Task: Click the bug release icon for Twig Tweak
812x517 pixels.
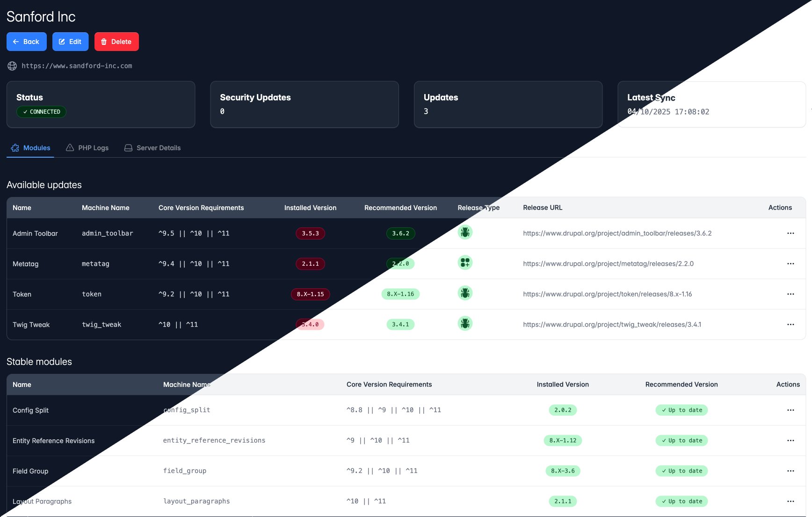Action: [x=465, y=324]
